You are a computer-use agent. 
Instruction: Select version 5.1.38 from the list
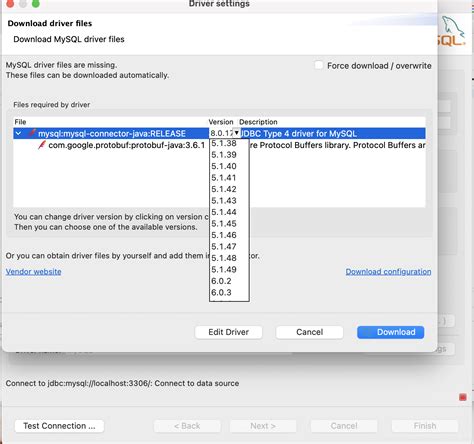tap(224, 143)
